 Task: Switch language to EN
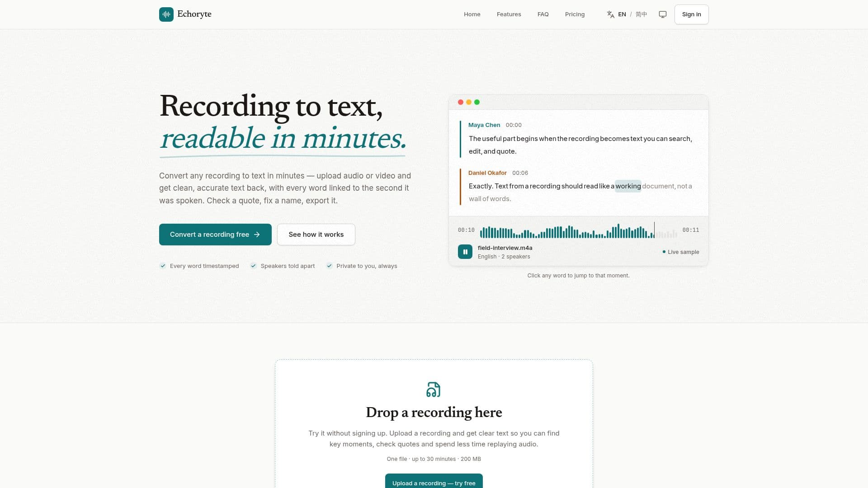622,14
